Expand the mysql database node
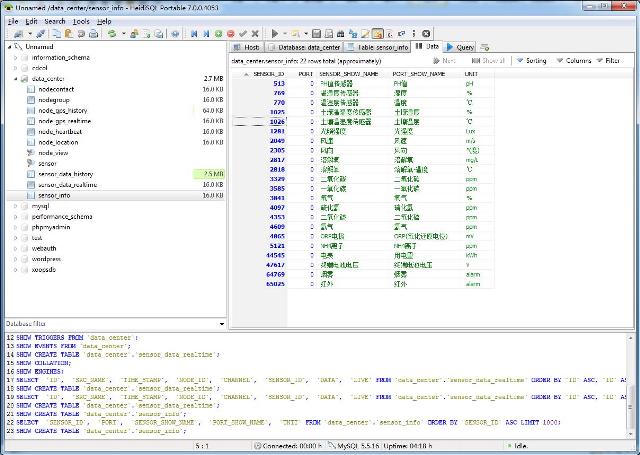This screenshot has height=455, width=640. pos(16,206)
